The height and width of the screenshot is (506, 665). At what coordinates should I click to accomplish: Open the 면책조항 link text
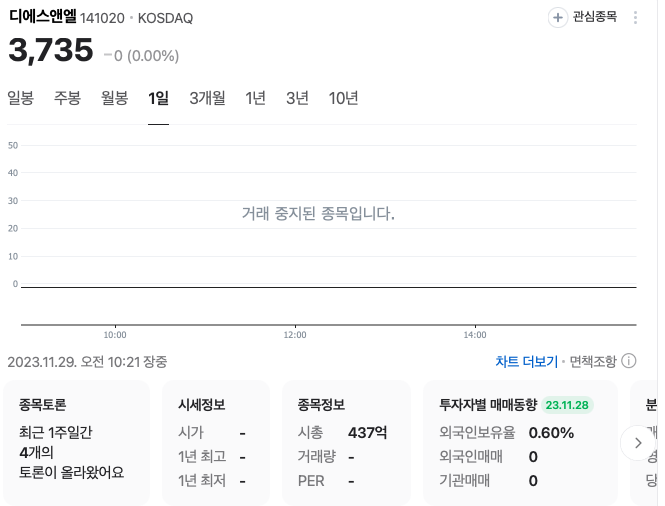click(x=592, y=361)
